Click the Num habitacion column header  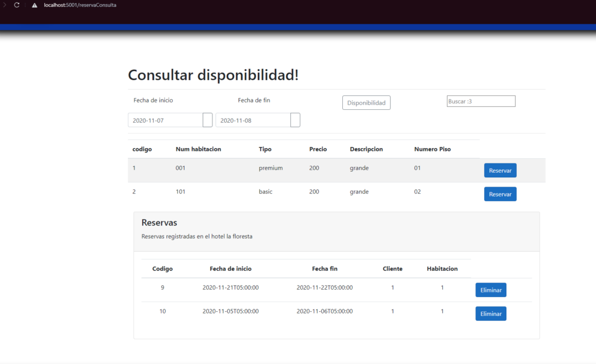pyautogui.click(x=198, y=149)
